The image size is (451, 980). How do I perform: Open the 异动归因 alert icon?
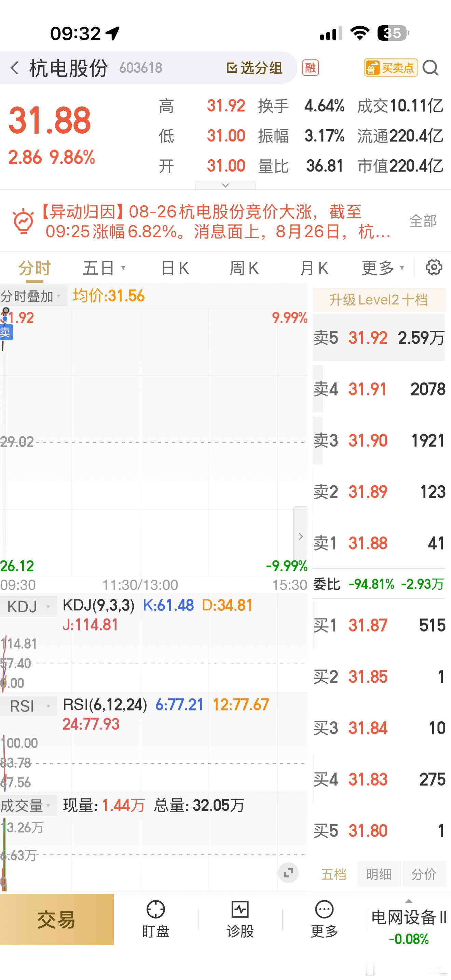tap(23, 221)
